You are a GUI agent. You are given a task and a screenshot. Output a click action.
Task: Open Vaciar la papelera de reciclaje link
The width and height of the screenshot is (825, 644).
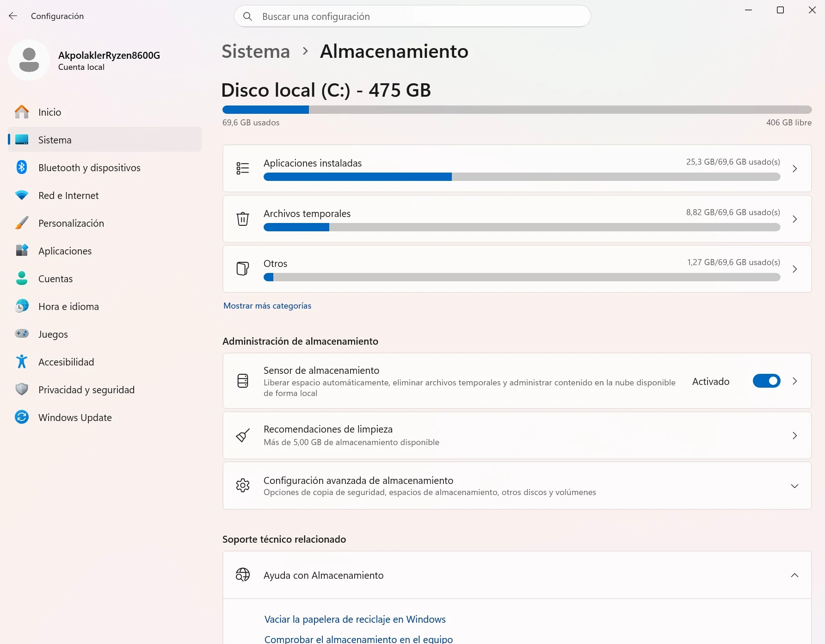(x=355, y=619)
